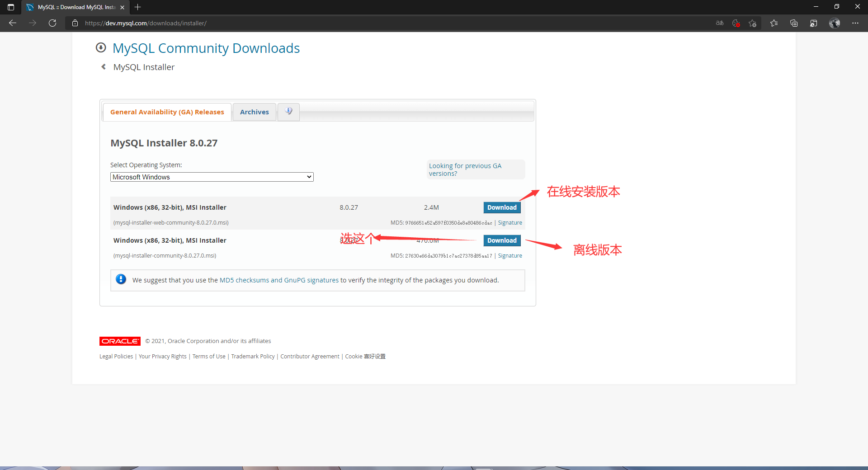View site information via the lock icon
Screen dimensions: 868x470
coord(75,23)
